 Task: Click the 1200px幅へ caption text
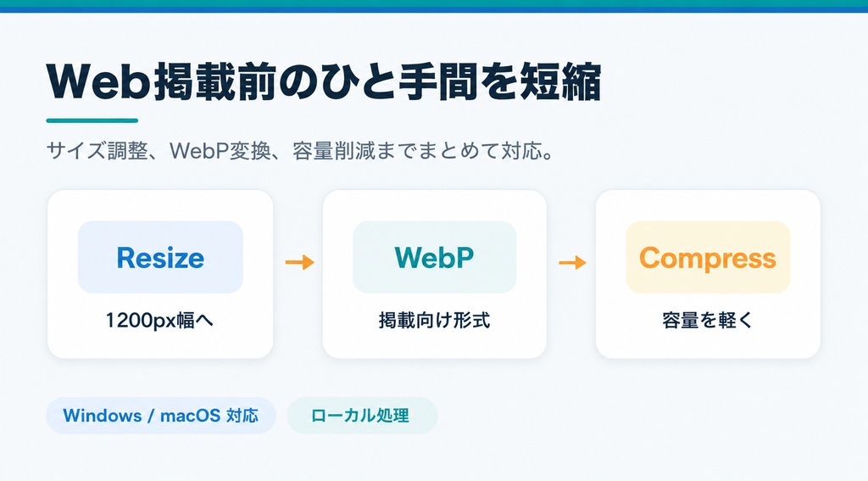point(159,321)
